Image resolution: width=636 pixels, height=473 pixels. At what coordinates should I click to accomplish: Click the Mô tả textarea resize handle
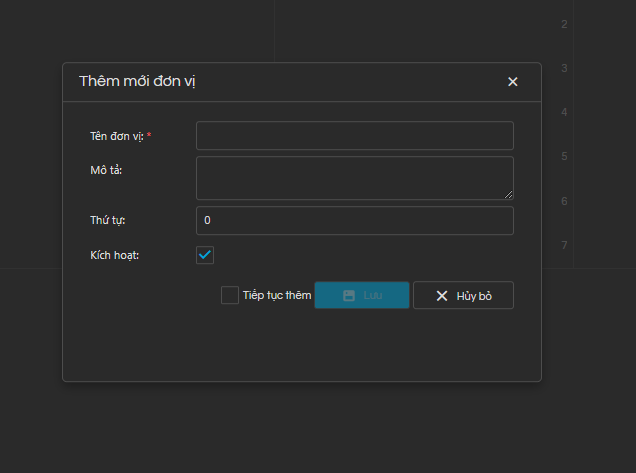point(509,194)
